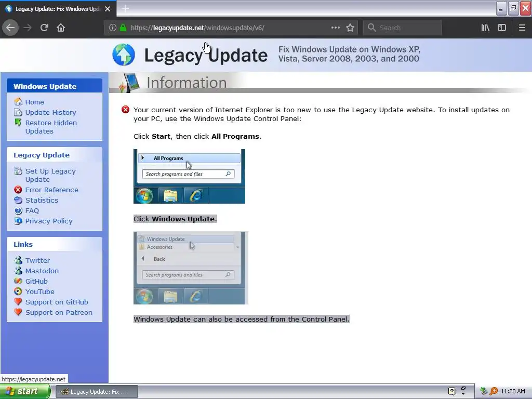532x399 pixels.
Task: Click the 'Click Windows Update.' text
Action: click(x=175, y=219)
